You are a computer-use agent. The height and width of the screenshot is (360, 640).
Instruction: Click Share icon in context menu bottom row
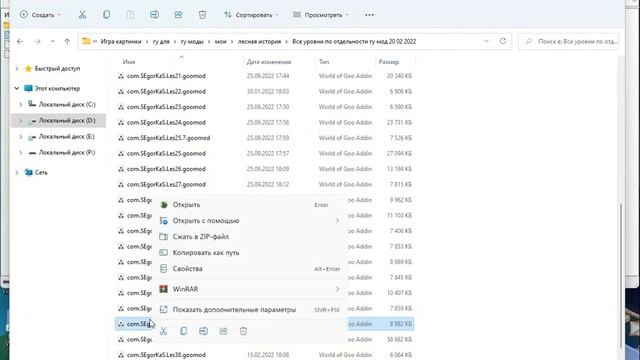[223, 331]
